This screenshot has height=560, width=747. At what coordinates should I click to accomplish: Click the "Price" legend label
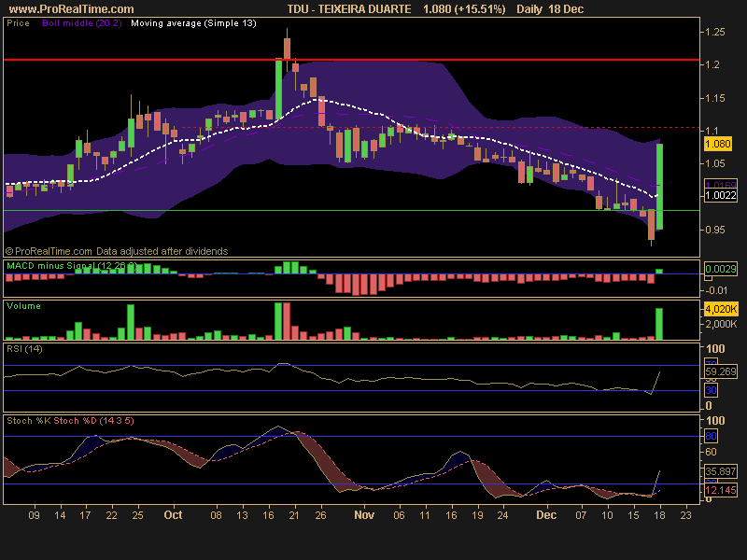click(18, 23)
